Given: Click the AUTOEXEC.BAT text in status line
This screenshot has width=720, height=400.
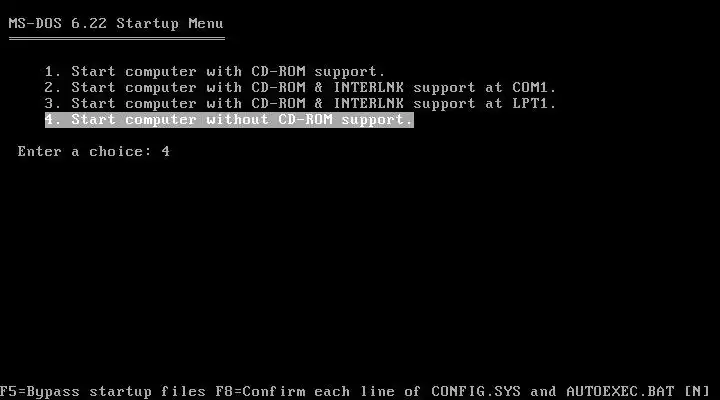Looking at the screenshot, I should pyautogui.click(x=620, y=392).
